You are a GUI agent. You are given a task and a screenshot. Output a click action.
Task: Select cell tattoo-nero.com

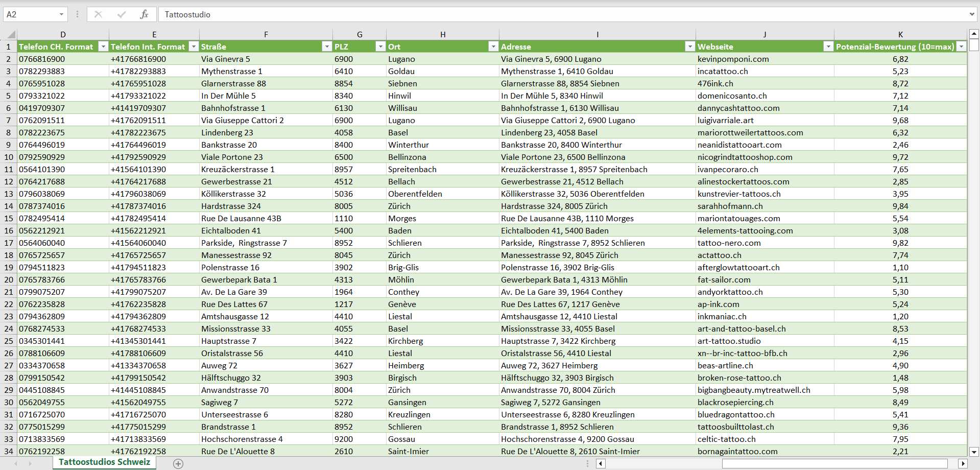(x=765, y=243)
